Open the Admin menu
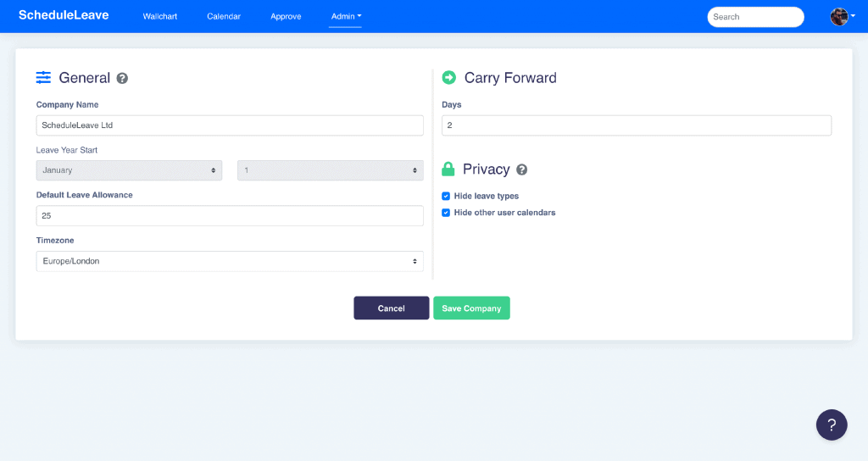The height and width of the screenshot is (461, 868). 346,16
